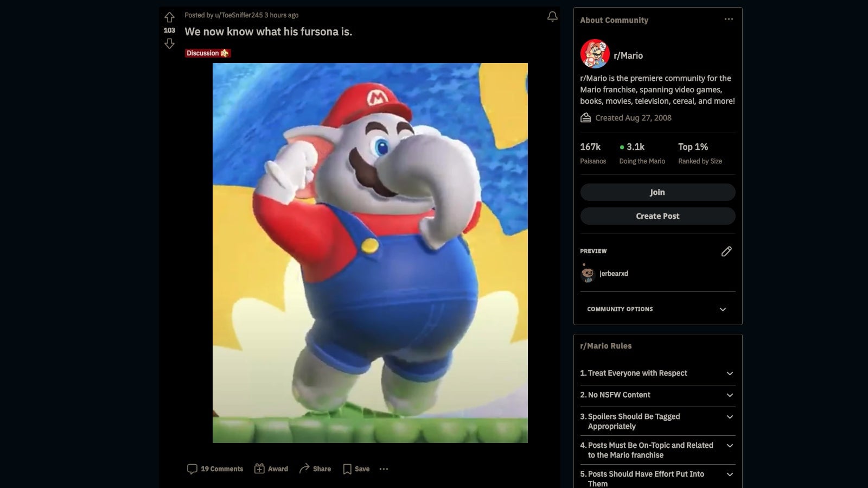Downvote the fursona post
Image resolution: width=868 pixels, height=488 pixels.
click(x=169, y=43)
